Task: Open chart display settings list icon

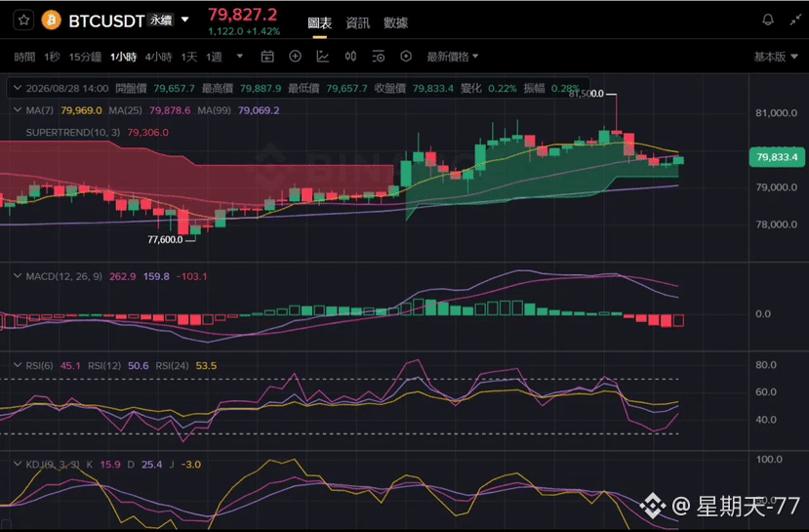Action: 379,57
